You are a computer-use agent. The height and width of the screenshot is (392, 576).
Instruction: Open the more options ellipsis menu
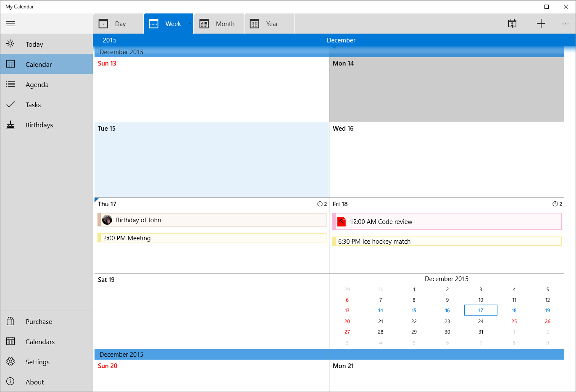point(565,24)
